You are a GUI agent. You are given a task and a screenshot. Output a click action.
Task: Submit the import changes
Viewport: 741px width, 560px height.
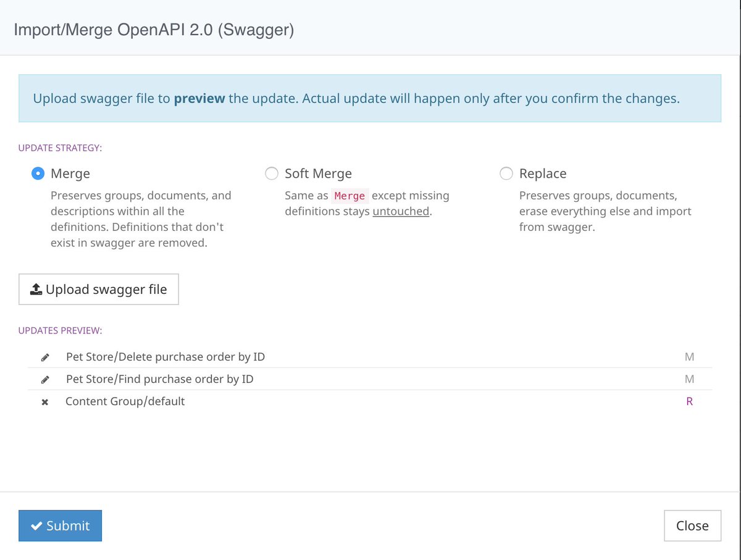[x=60, y=525]
